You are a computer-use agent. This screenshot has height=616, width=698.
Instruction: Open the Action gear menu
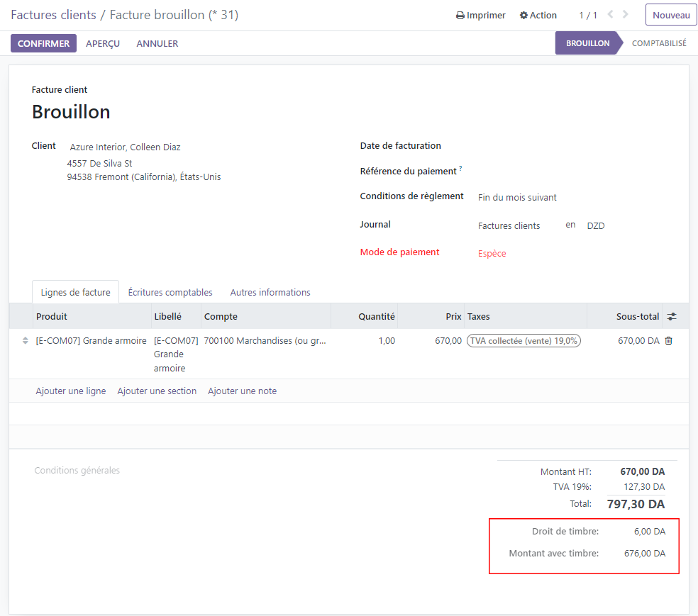538,15
